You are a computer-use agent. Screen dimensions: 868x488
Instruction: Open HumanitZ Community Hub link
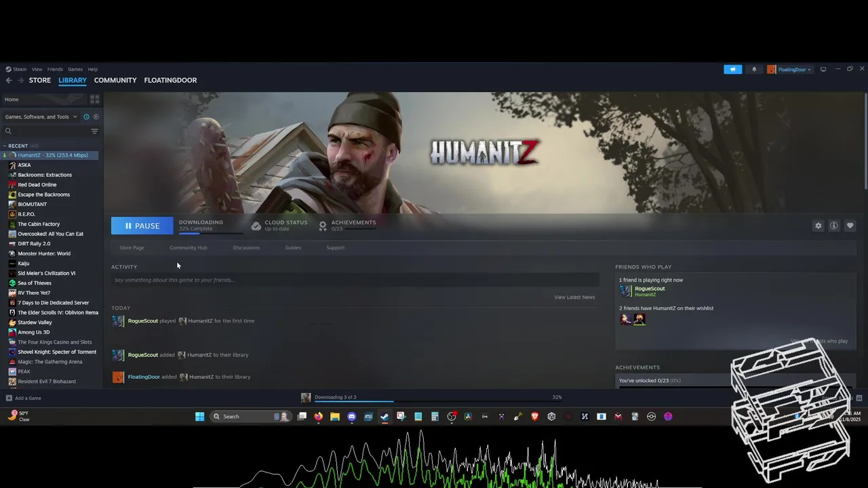click(189, 247)
